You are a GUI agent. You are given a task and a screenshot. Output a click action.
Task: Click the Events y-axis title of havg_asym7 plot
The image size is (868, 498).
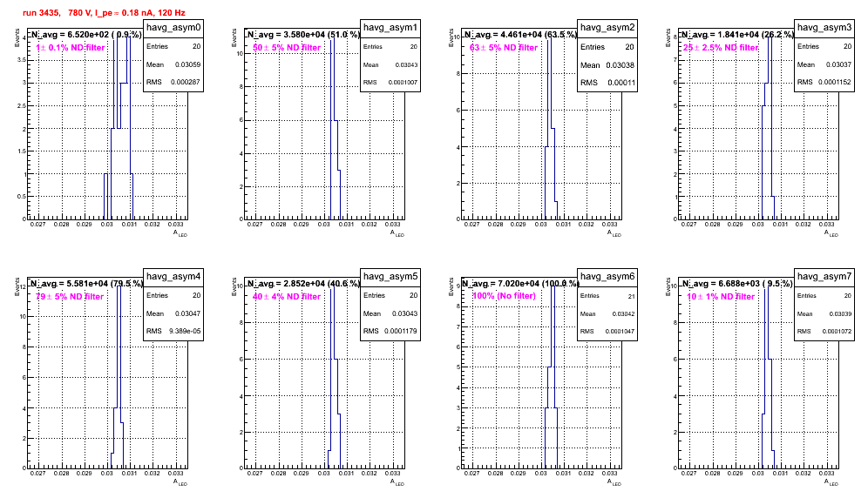coord(668,286)
